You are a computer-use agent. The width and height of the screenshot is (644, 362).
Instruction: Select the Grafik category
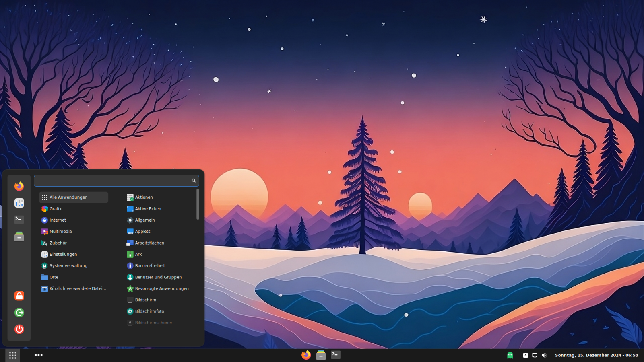point(56,209)
